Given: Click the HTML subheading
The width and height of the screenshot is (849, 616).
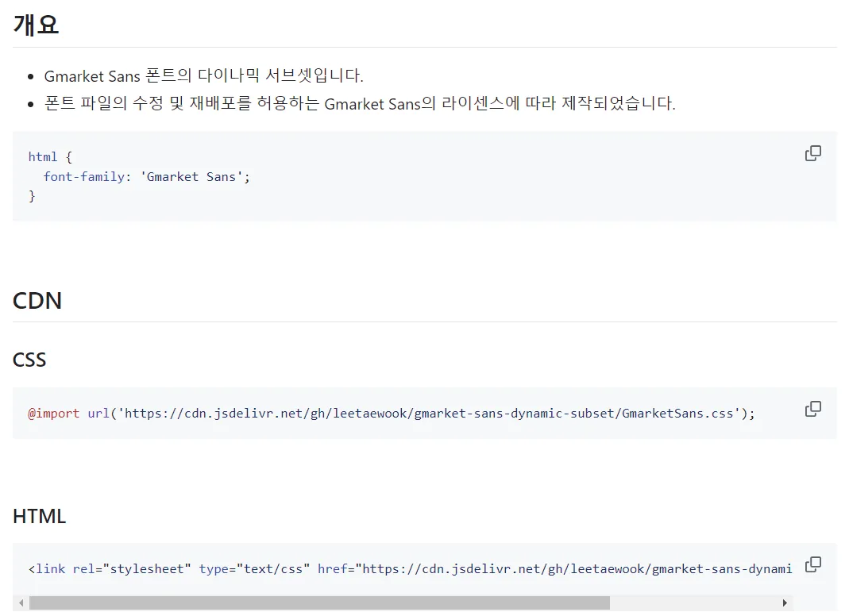Looking at the screenshot, I should [39, 517].
